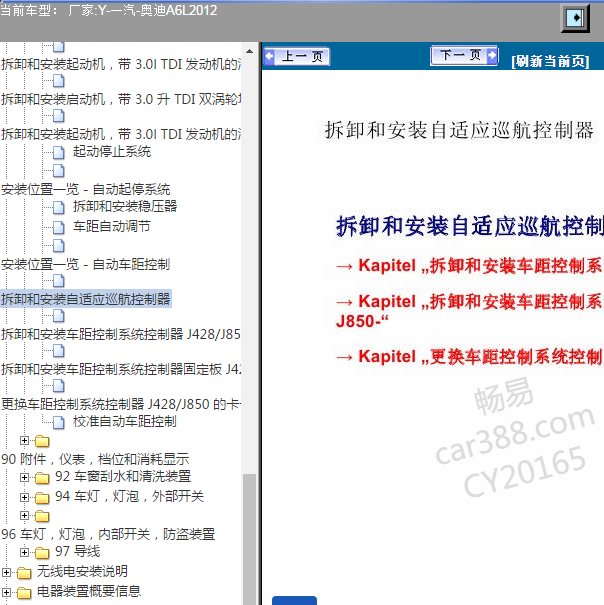Click the panel toggle icon at top right
This screenshot has width=604, height=605.
point(575,18)
